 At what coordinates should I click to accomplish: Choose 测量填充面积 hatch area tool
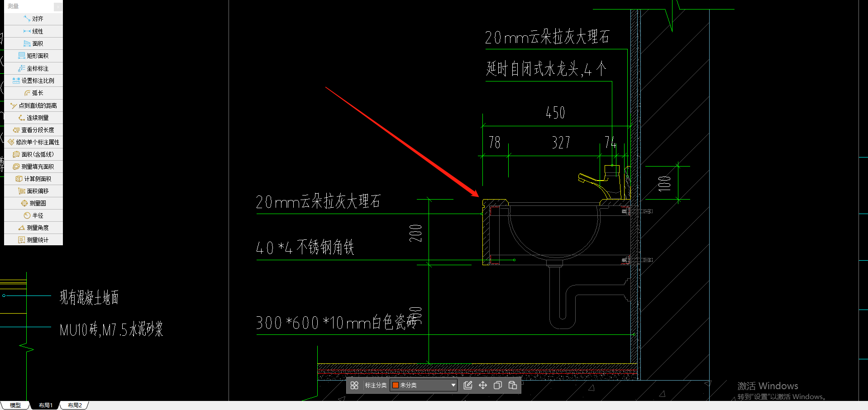coord(33,167)
